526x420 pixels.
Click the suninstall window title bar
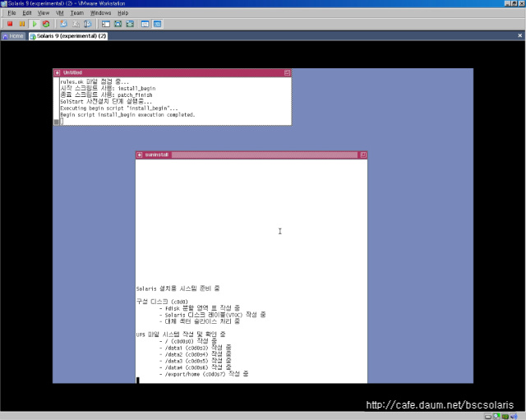(x=251, y=155)
